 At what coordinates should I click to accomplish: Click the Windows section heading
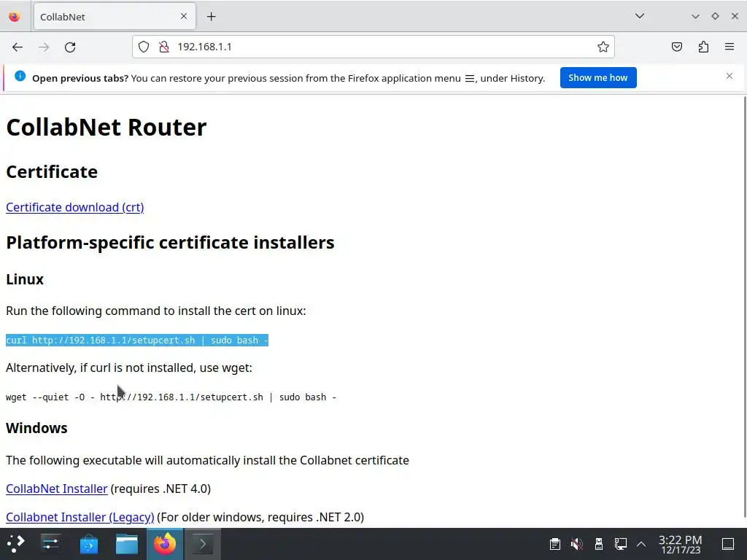36,427
